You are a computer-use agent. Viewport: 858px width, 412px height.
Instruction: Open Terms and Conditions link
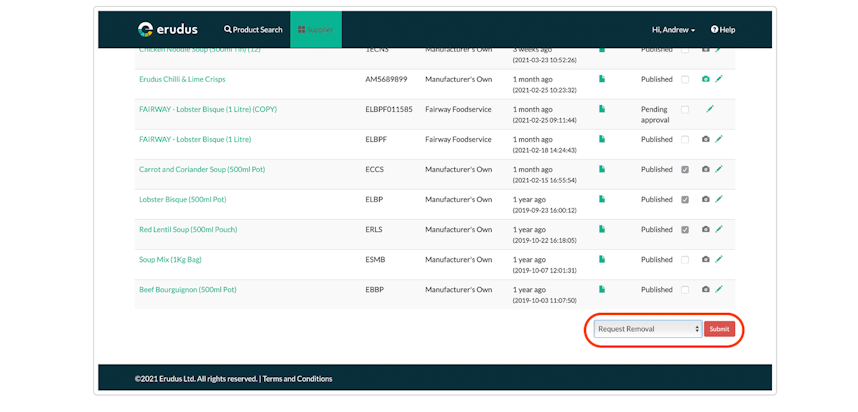click(x=297, y=379)
